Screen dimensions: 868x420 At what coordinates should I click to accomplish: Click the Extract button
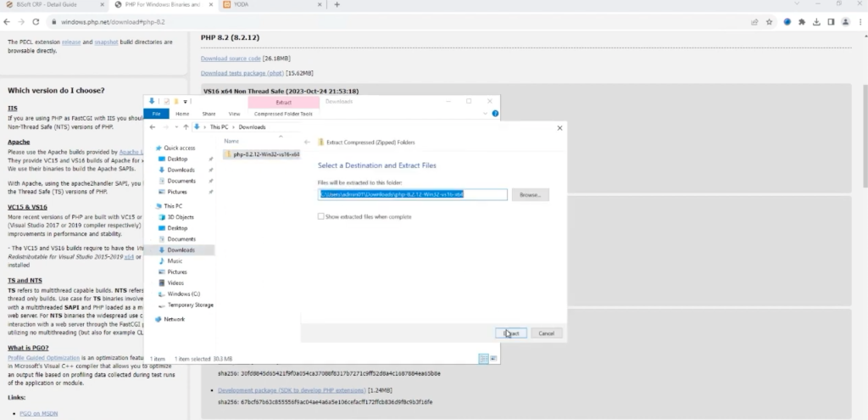coord(511,333)
